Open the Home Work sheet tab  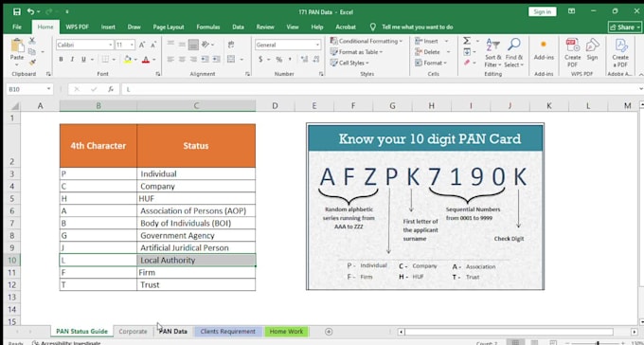click(286, 331)
